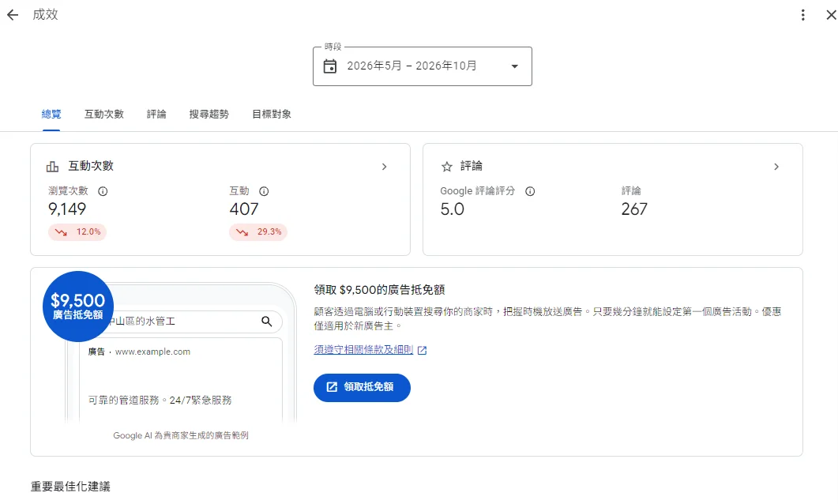The width and height of the screenshot is (838, 504).
Task: Click the calendar icon in 時段 field
Action: 330,66
